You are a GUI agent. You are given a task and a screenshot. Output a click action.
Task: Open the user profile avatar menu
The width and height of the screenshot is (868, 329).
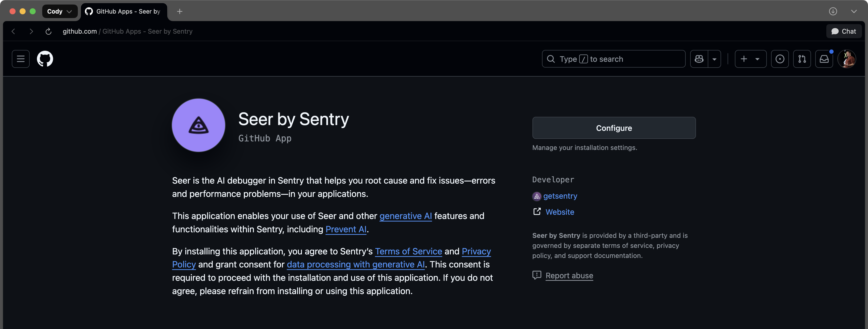tap(847, 59)
